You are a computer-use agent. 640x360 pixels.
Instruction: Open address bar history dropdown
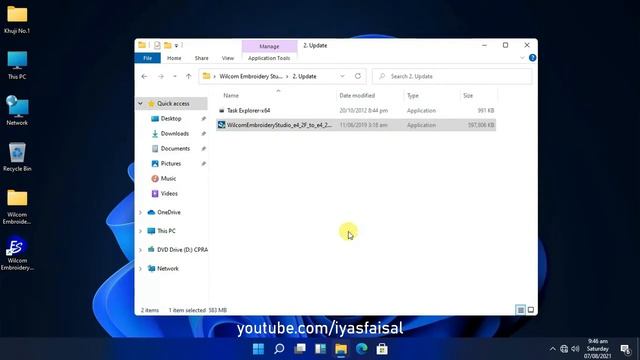(342, 76)
